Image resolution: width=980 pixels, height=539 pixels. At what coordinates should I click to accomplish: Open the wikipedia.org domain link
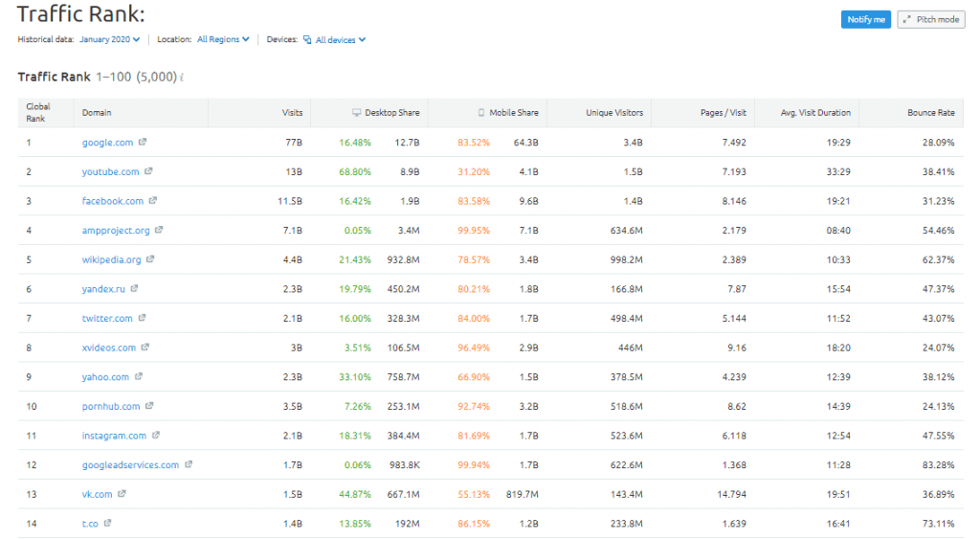pyautogui.click(x=111, y=260)
